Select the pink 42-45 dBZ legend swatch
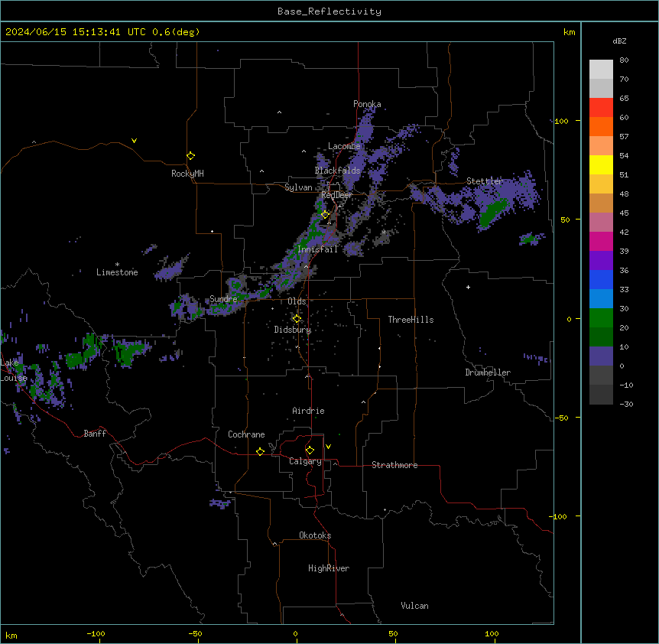 coord(601,223)
